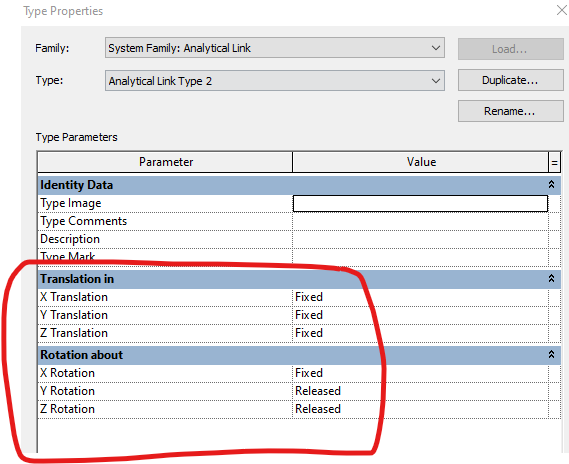Select the X Rotation Fixed value
Viewport: 569px width, 464px height.
coord(420,373)
